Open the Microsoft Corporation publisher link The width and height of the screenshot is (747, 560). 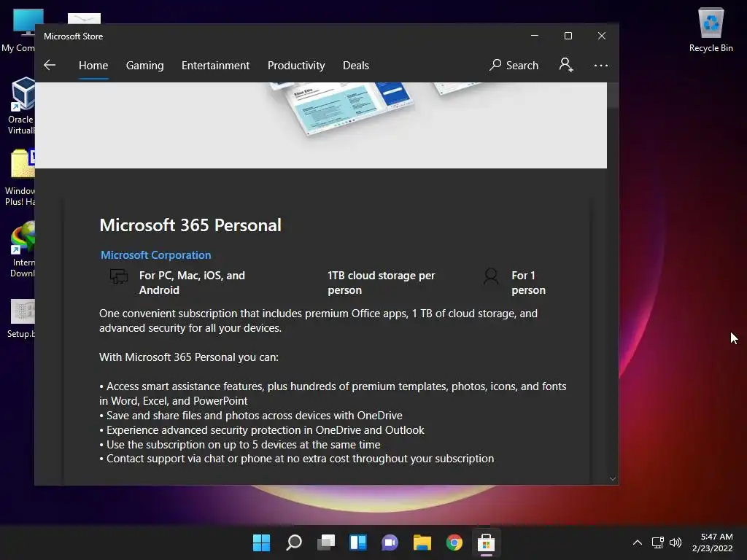(156, 255)
